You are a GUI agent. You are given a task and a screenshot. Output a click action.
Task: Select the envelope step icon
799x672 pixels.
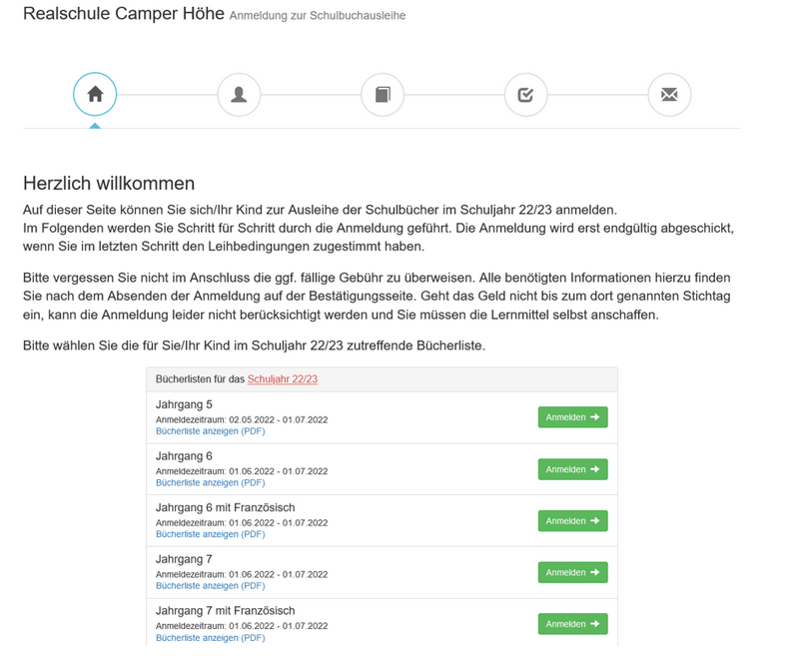pos(669,95)
